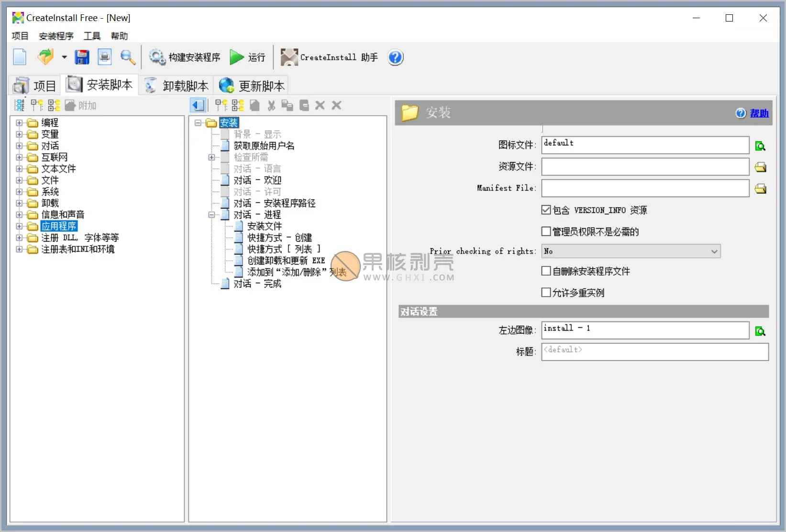
Task: Open the 工具 menu
Action: point(91,36)
